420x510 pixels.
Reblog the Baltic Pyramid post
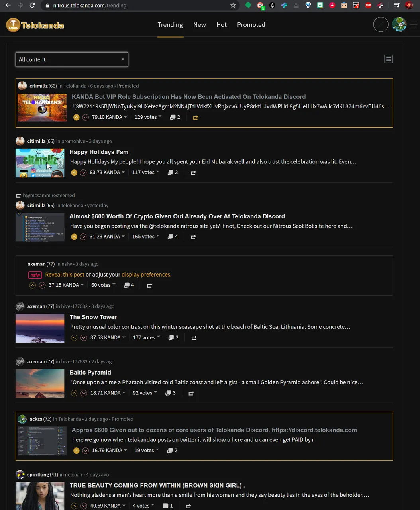[191, 393]
